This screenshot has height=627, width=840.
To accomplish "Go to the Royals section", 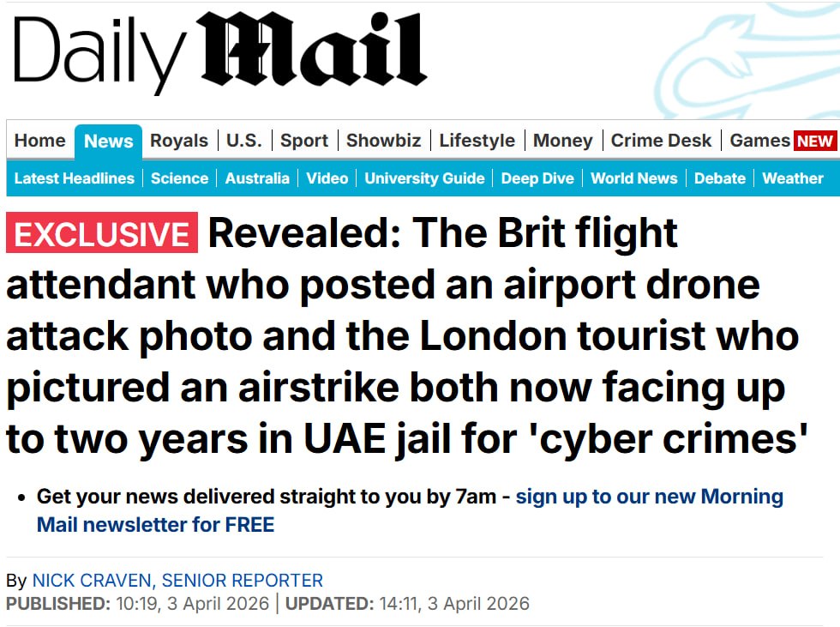I will point(179,141).
